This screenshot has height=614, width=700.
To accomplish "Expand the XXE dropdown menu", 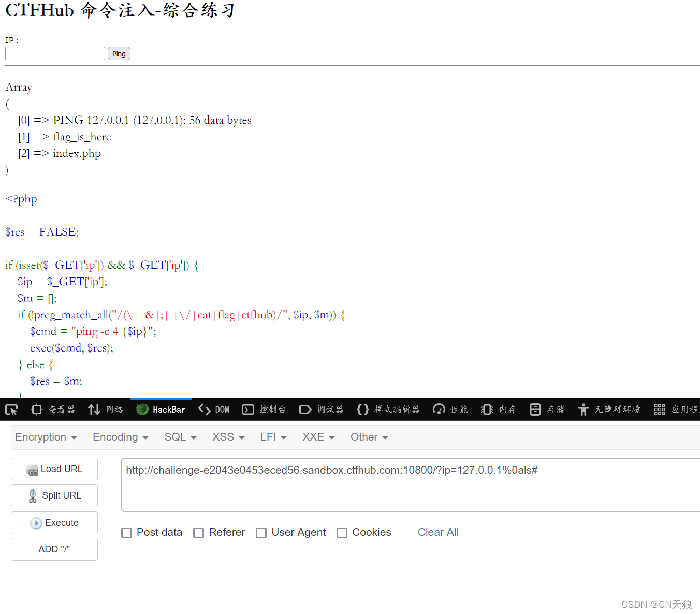I will tap(318, 437).
